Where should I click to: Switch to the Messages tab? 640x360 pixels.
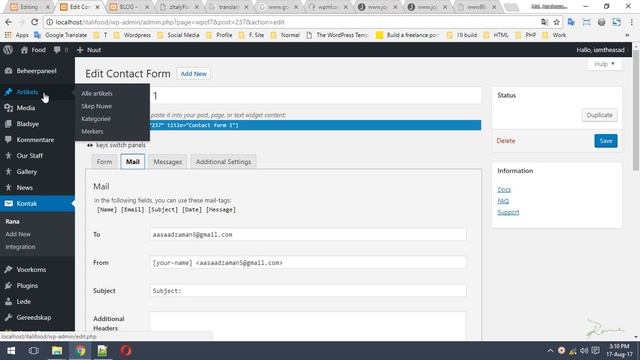(x=168, y=162)
